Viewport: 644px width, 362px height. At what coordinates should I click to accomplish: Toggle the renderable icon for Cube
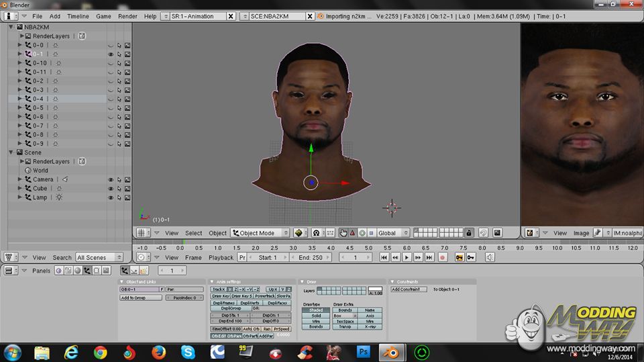tap(127, 189)
